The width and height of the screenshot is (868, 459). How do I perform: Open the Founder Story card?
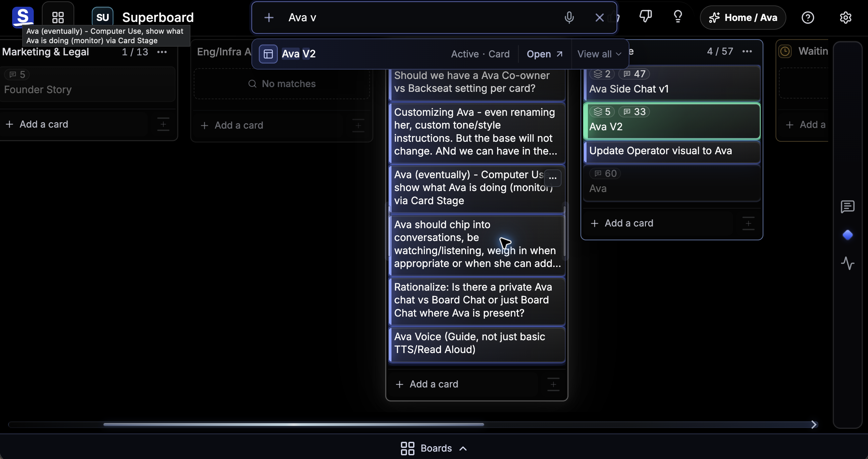tap(88, 84)
